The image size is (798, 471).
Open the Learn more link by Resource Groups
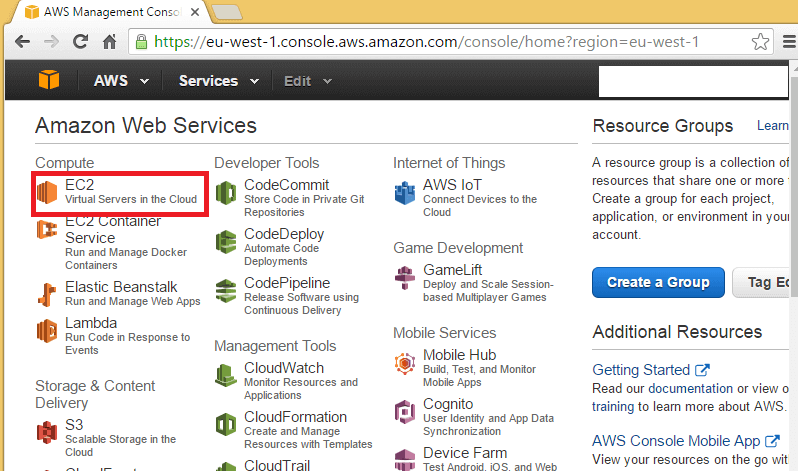coord(773,126)
